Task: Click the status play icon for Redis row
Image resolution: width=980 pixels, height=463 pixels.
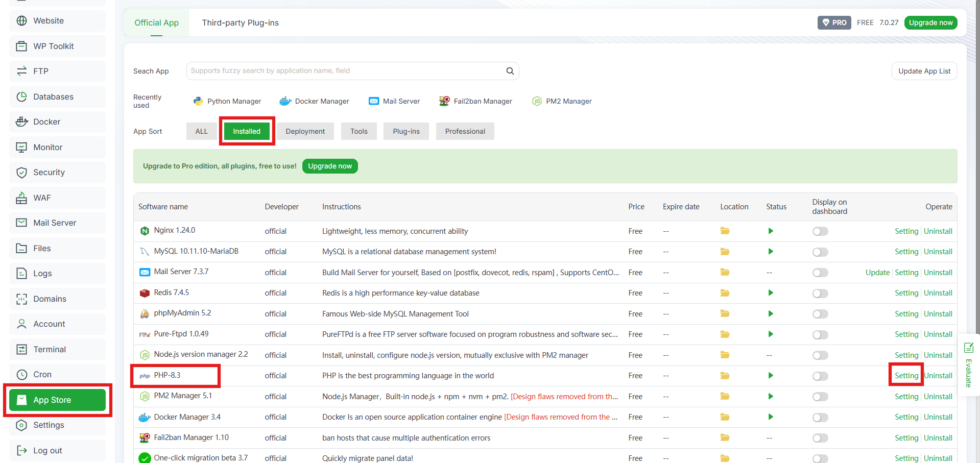Action: [771, 293]
